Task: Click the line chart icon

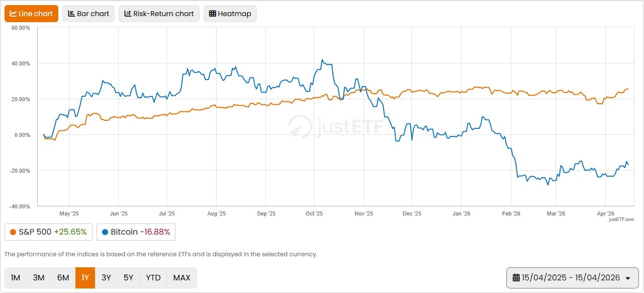Action: tap(13, 14)
